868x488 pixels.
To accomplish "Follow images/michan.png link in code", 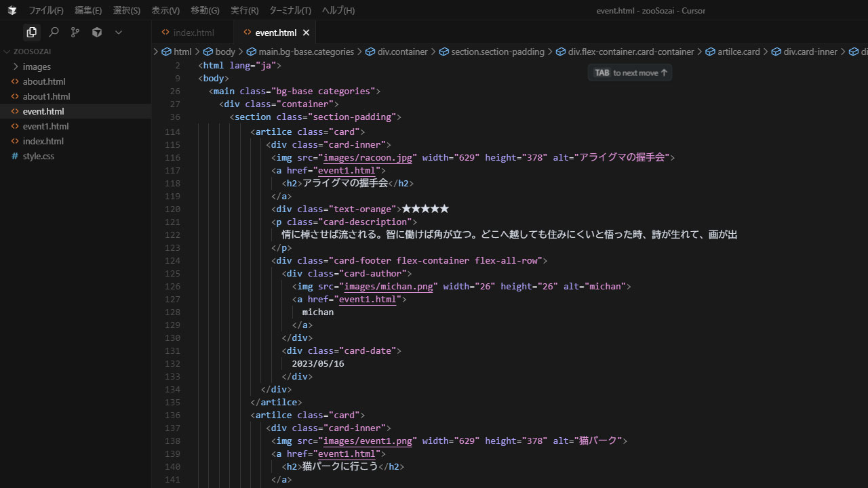I will [388, 286].
